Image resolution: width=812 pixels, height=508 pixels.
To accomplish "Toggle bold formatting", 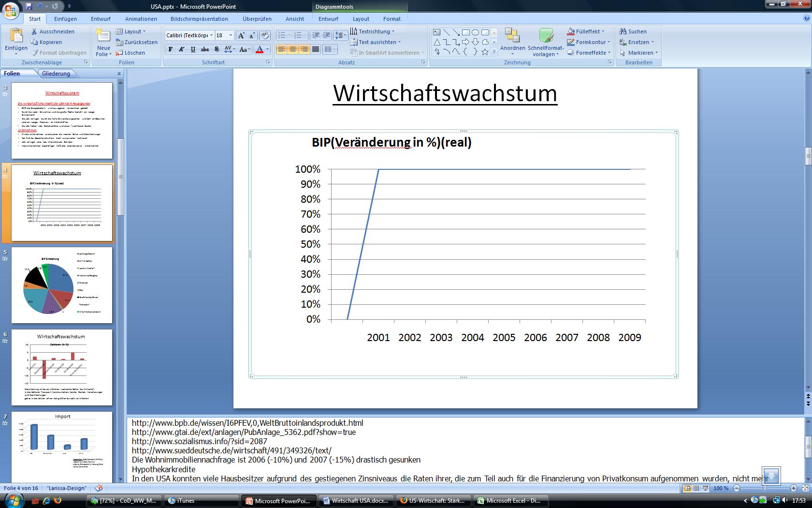I will click(x=170, y=49).
